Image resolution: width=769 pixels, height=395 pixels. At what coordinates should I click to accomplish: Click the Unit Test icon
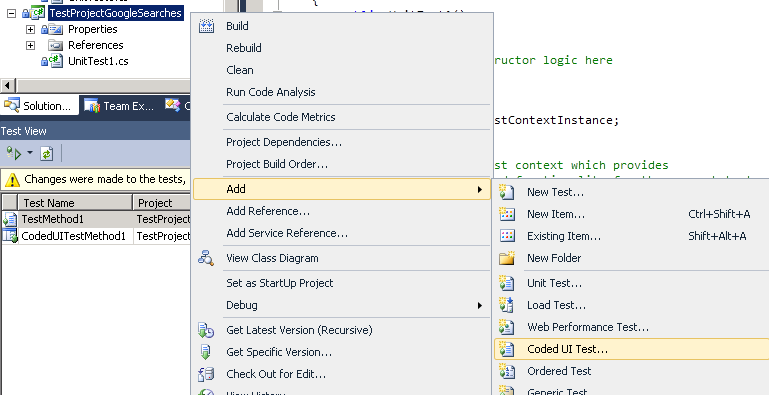[507, 283]
